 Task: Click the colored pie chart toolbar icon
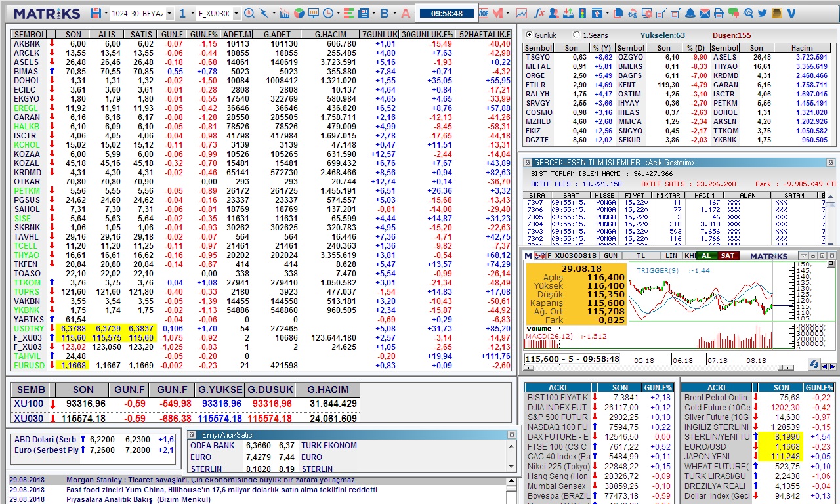pos(299,13)
